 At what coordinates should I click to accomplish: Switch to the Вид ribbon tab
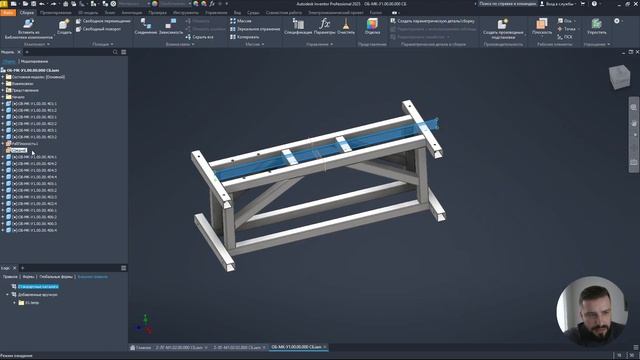237,13
